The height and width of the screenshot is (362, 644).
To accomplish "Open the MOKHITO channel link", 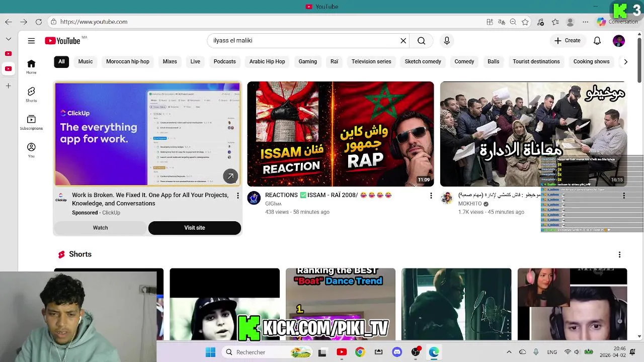I will tap(470, 204).
